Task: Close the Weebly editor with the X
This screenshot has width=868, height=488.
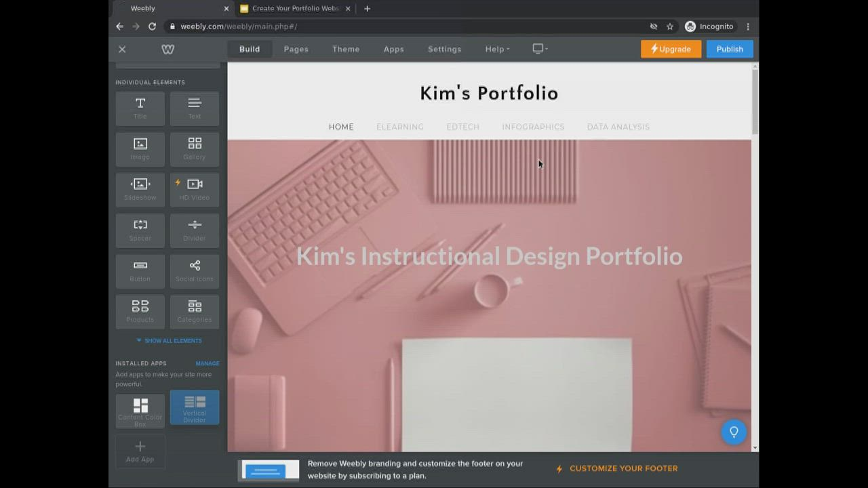Action: (x=122, y=49)
